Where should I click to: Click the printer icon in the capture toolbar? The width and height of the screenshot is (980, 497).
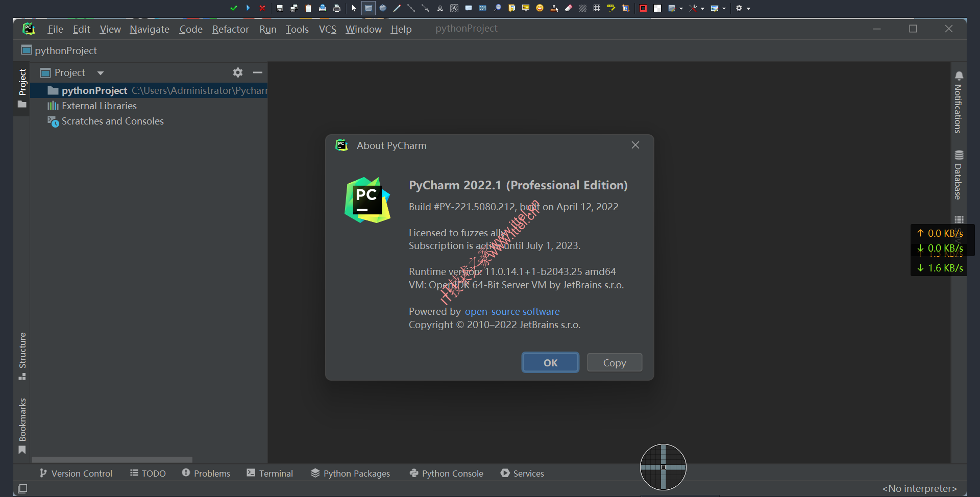337,8
